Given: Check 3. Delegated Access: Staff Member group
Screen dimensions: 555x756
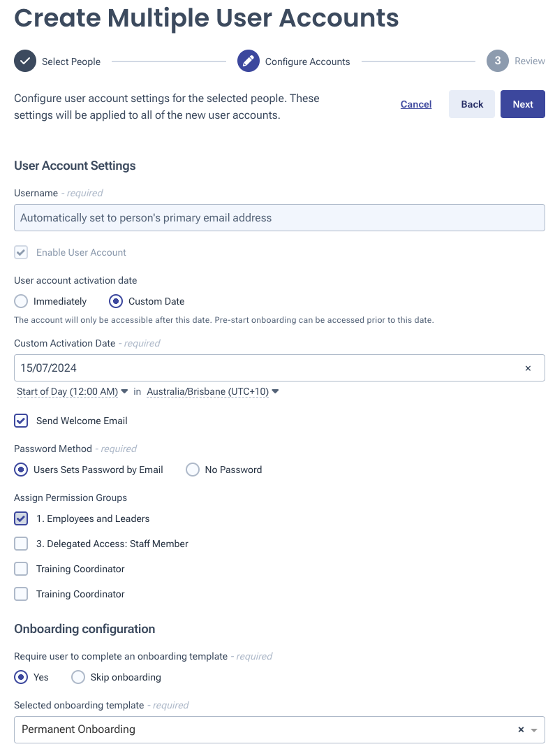Looking at the screenshot, I should tap(22, 544).
